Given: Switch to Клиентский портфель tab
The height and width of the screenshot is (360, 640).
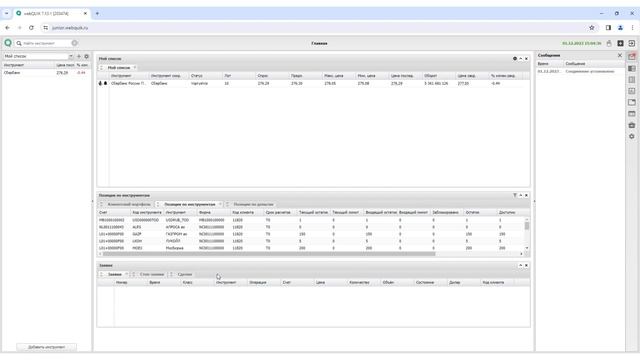Looking at the screenshot, I should tap(129, 204).
